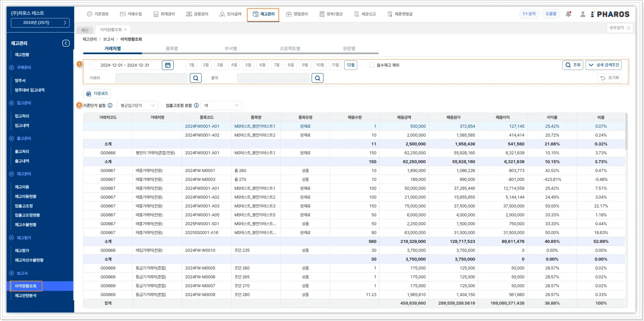
Task: Open the 회계관리 top menu
Action: (164, 14)
